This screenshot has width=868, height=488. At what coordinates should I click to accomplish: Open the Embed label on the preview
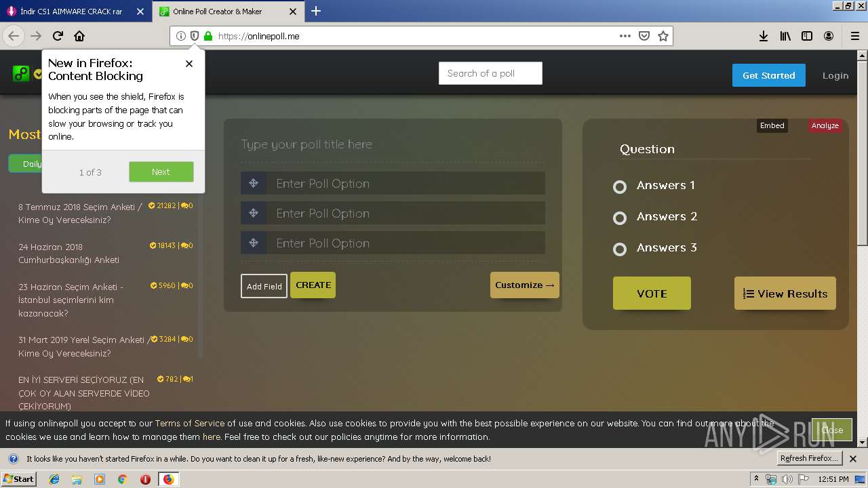772,125
